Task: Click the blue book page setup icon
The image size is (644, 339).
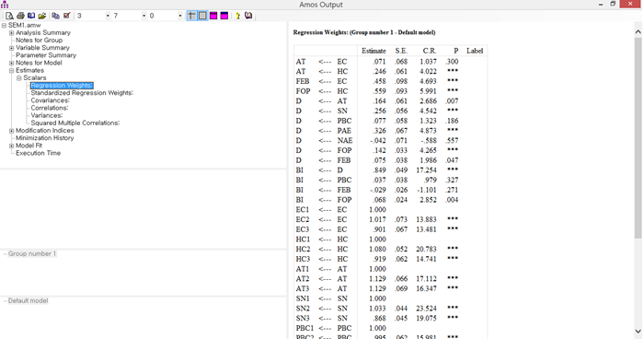Action: click(31, 16)
